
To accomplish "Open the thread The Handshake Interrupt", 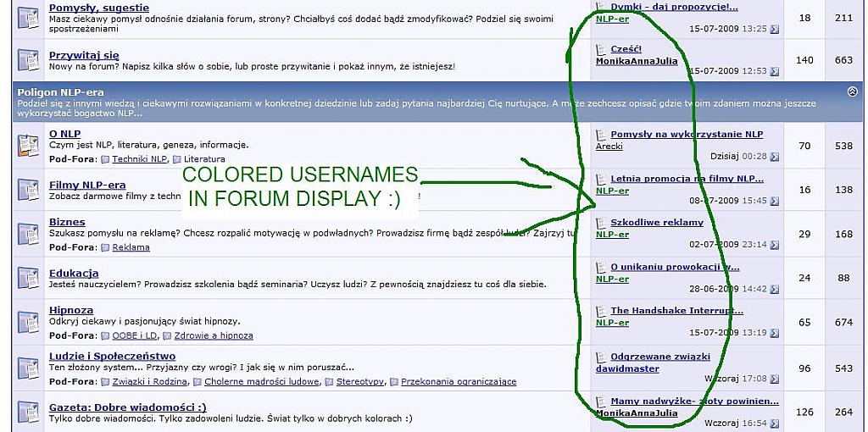I will click(x=676, y=311).
